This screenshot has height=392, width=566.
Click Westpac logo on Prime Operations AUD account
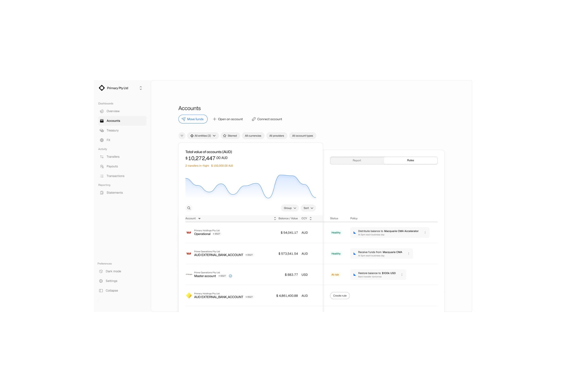coord(189,253)
